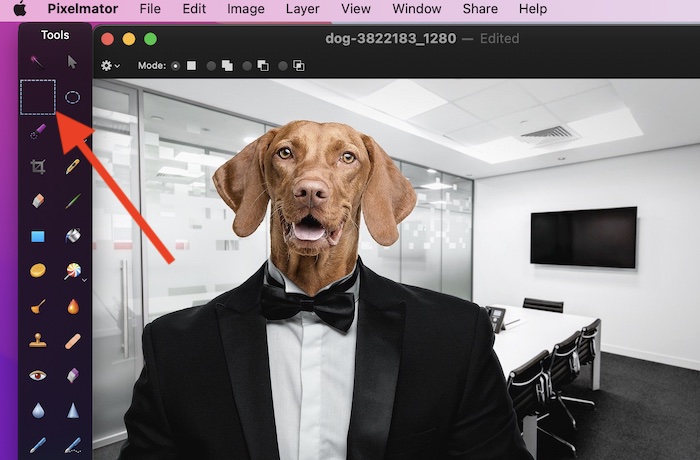
Task: Select the water drop Blur tool
Action: (38, 410)
